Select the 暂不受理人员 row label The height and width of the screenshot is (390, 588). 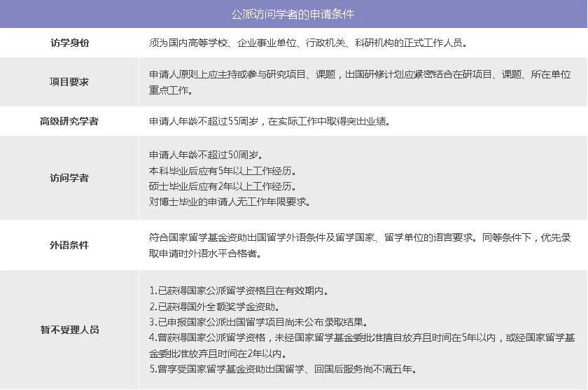point(69,330)
